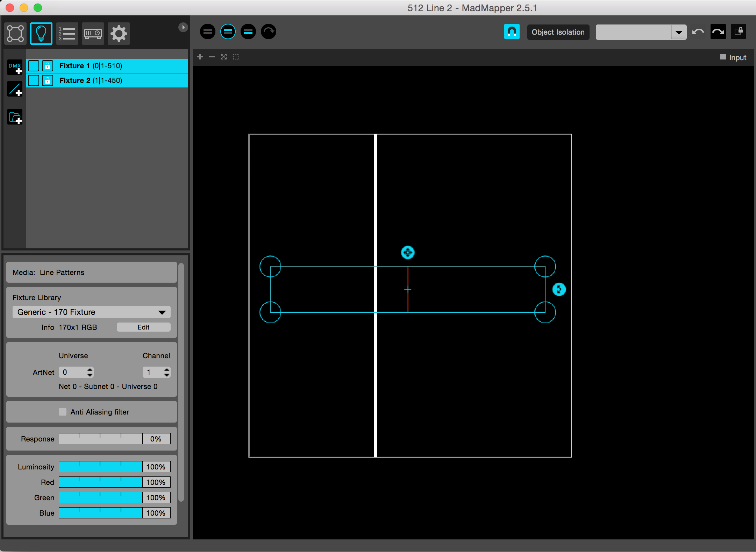Click the Response 0% value box

156,439
